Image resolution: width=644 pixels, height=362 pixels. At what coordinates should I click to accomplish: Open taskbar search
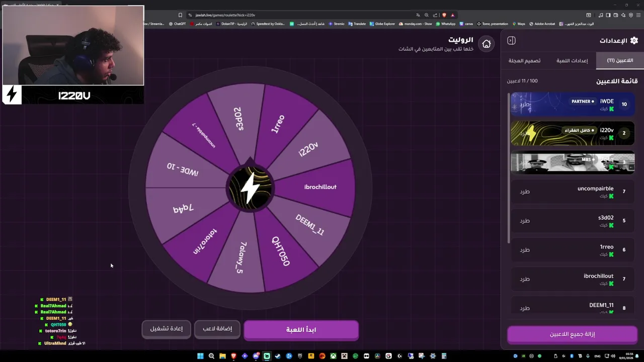[211, 356]
